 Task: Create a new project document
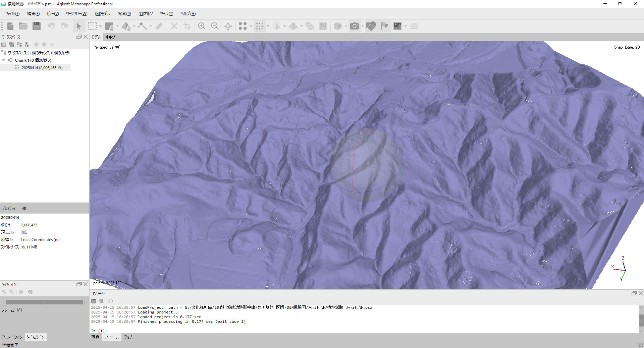coord(10,26)
